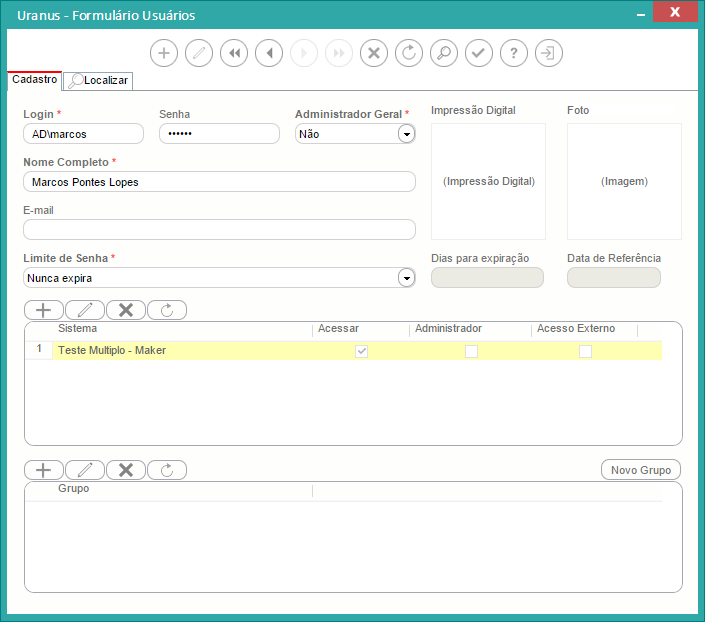This screenshot has height=622, width=705.
Task: Open the Administrador Geral dropdown
Action: point(406,134)
